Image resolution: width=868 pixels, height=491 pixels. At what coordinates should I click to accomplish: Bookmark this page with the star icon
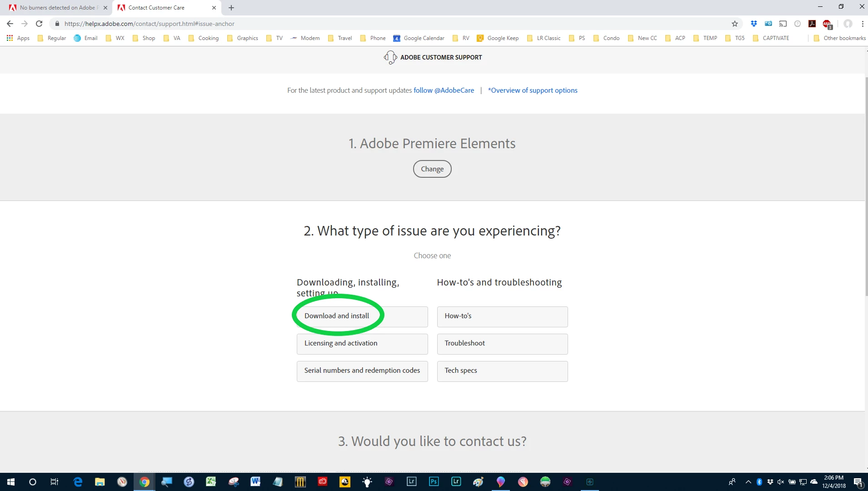click(x=735, y=24)
